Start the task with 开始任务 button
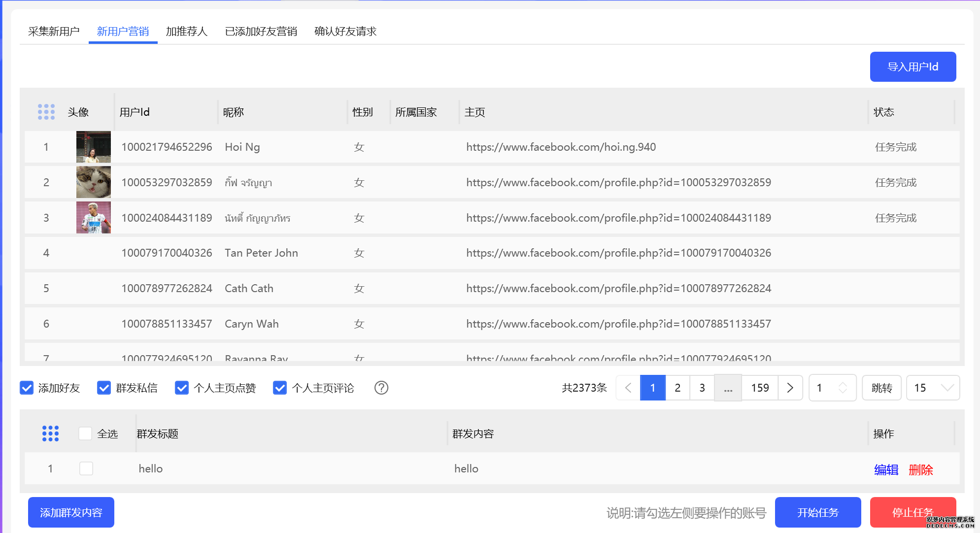 817,512
